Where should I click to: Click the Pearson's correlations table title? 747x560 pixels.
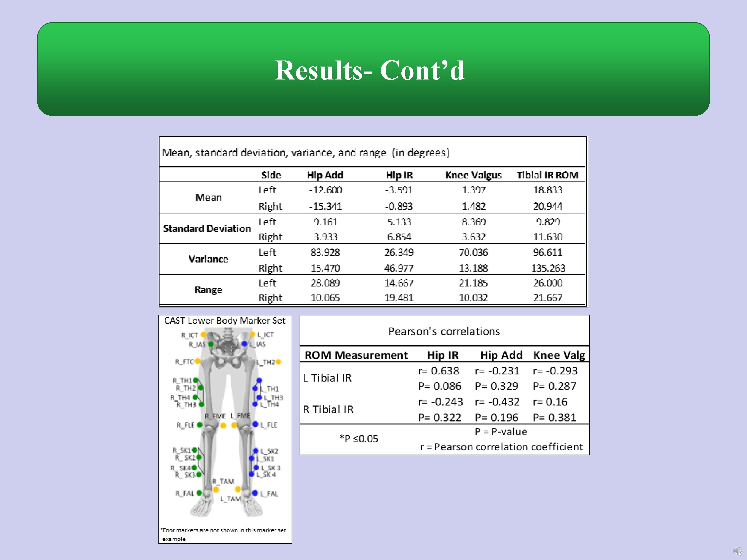[x=444, y=331]
